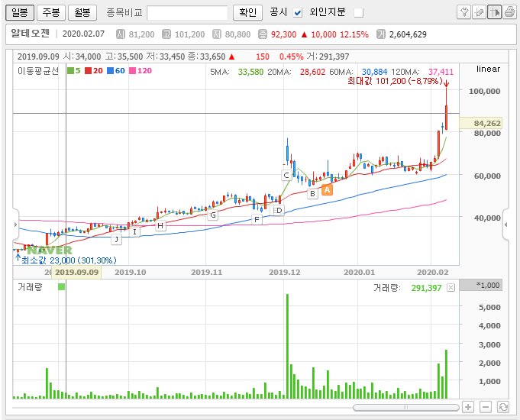Enable the 외인지분 checkbox
The height and width of the screenshot is (420, 520).
[x=358, y=12]
